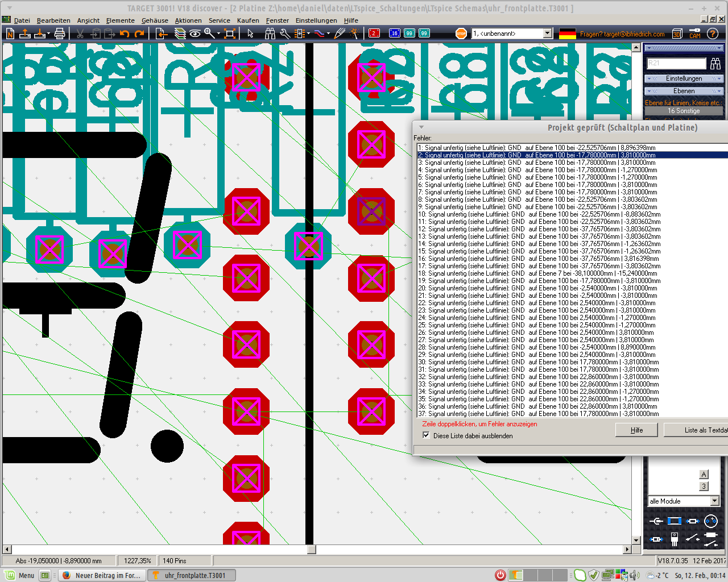The width and height of the screenshot is (728, 582).
Task: Toggle 'Diese Liste dabei ausblenden' checkbox
Action: pyautogui.click(x=426, y=435)
